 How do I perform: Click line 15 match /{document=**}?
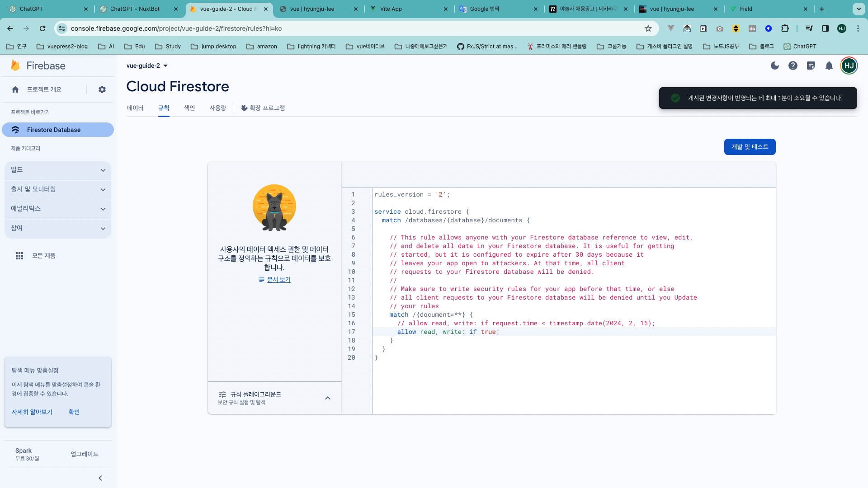[x=431, y=314]
